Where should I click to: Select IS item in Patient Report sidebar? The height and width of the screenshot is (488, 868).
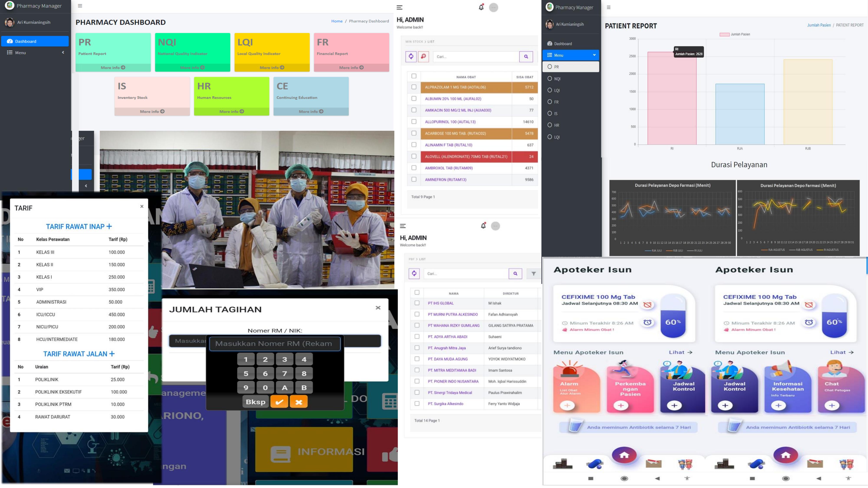[x=571, y=113]
